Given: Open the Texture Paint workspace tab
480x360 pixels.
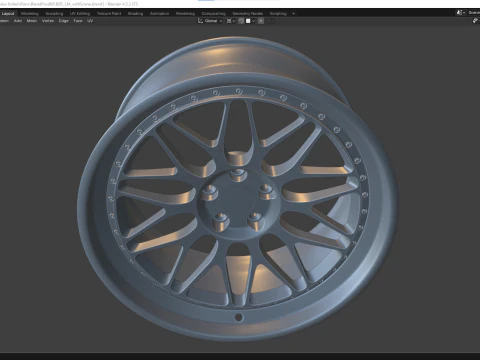Looking at the screenshot, I should [109, 14].
